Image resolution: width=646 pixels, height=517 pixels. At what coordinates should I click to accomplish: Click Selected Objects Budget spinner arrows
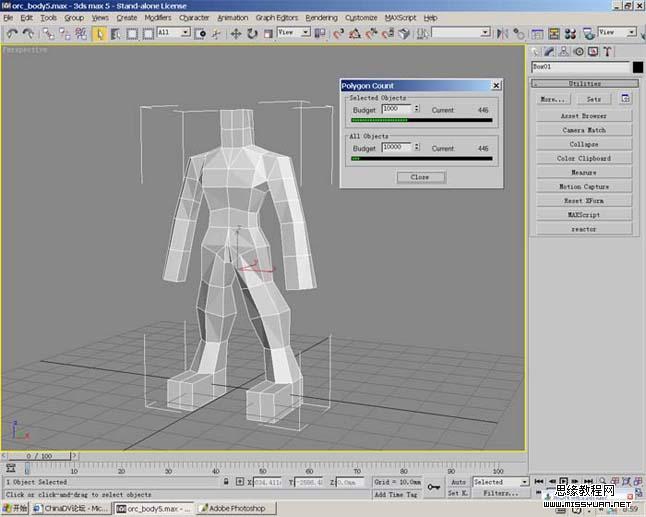[x=417, y=109]
